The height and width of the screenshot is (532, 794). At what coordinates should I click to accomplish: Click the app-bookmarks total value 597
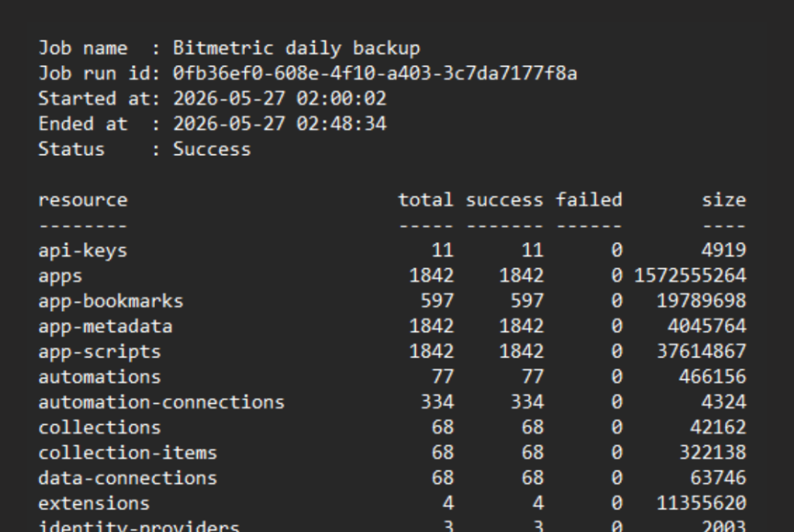tap(437, 302)
